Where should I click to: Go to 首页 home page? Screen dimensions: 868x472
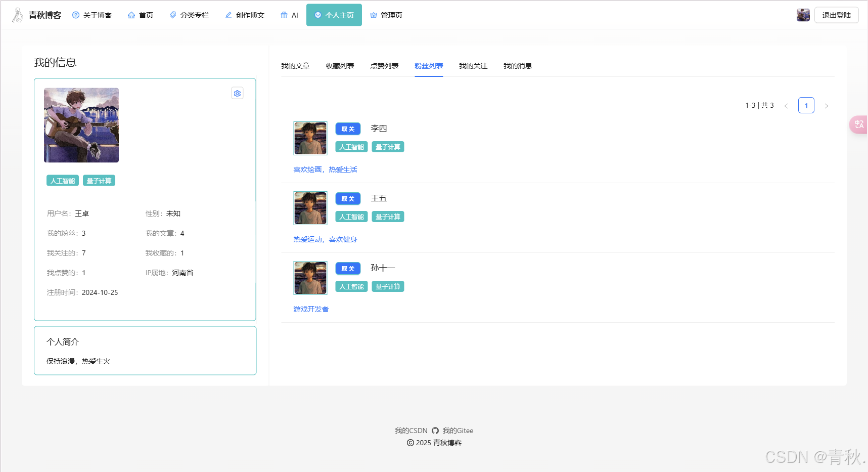click(x=141, y=15)
